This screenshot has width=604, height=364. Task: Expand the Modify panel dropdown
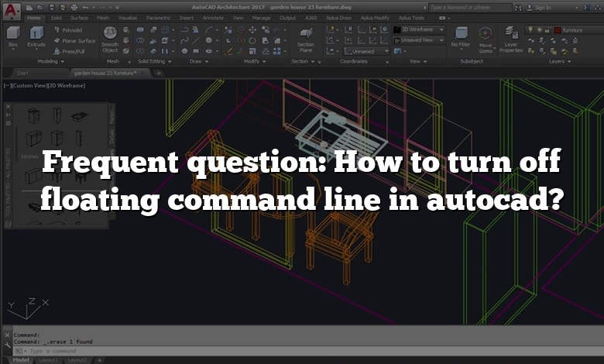255,61
